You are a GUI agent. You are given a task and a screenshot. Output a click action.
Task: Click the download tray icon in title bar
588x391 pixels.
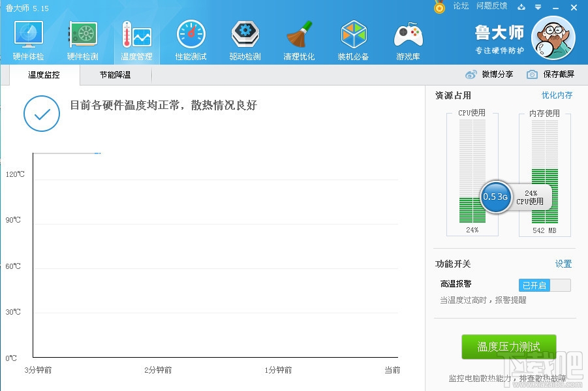(x=521, y=7)
